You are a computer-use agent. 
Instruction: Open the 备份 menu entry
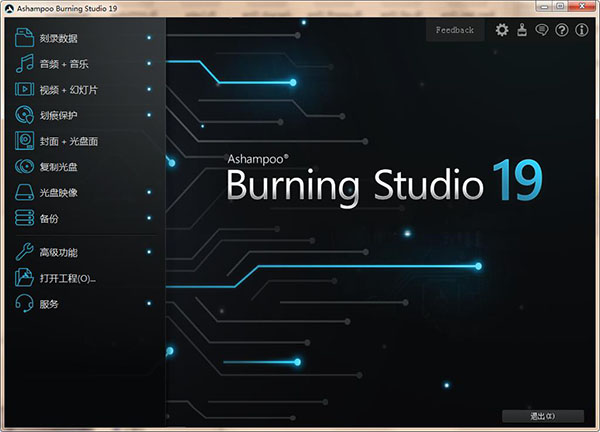85,218
